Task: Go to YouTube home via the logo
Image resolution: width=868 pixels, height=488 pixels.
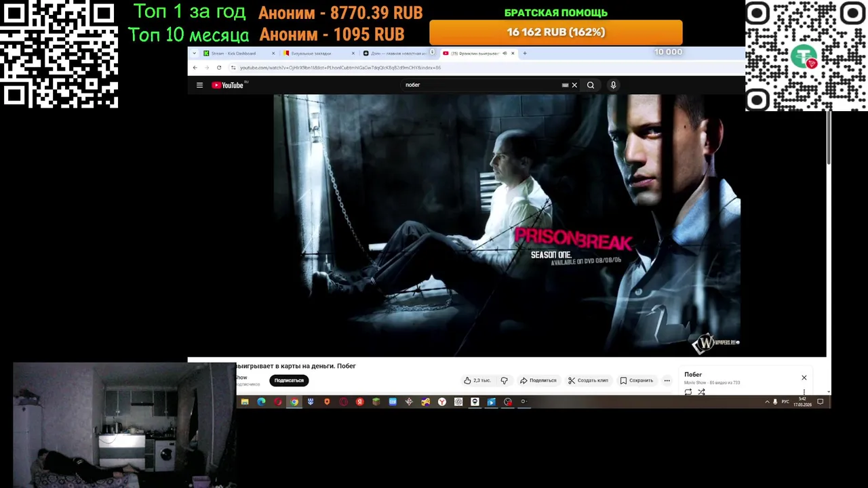Action: pyautogui.click(x=227, y=85)
